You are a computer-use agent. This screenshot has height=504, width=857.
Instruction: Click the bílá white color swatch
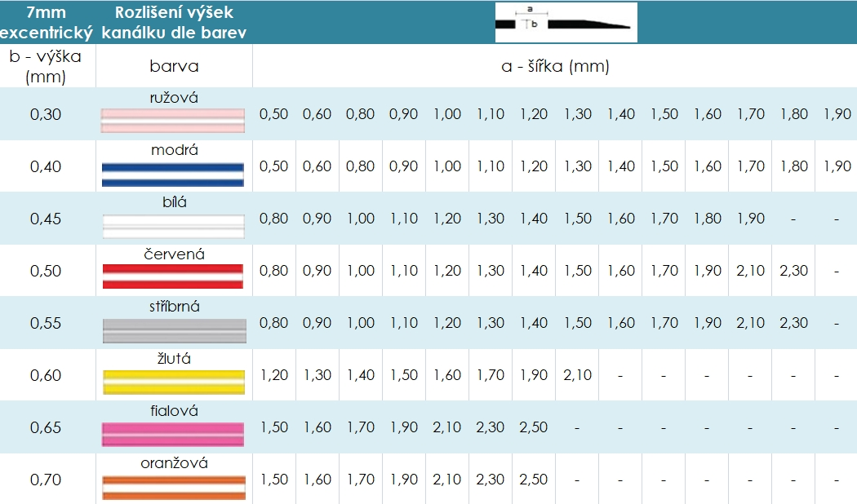[173, 226]
